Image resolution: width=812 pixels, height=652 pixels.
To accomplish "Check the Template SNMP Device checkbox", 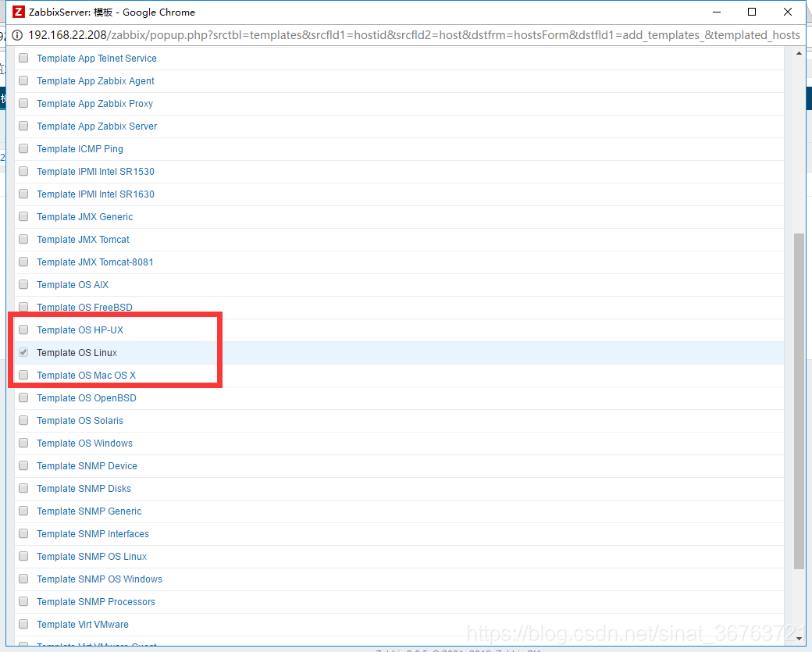I will 23,466.
